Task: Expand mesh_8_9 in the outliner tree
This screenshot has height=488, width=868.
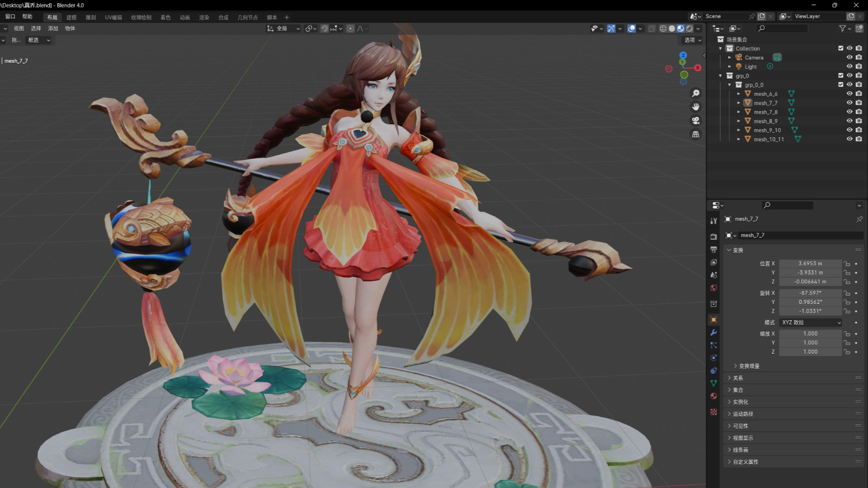Action: tap(738, 121)
